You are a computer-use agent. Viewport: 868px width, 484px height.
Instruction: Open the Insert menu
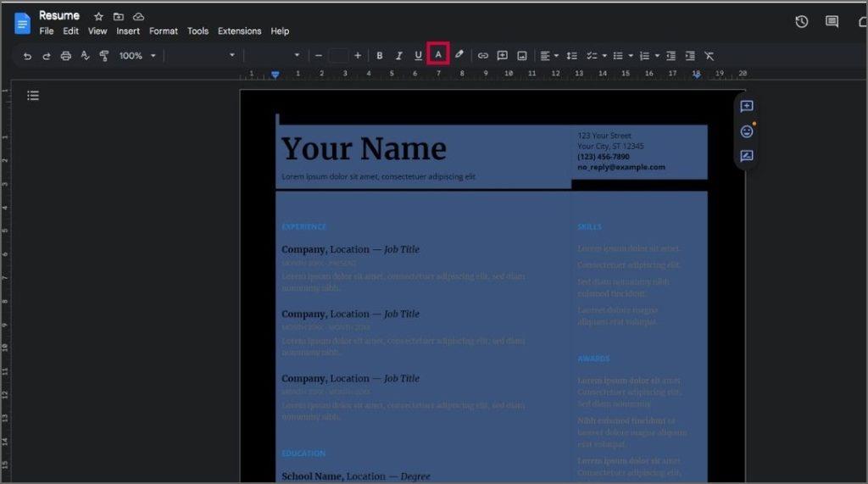coord(128,31)
